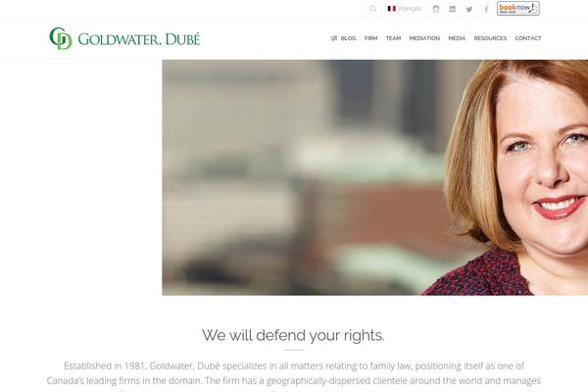Click the orange booknow badge
The height and width of the screenshot is (392, 588).
point(517,8)
